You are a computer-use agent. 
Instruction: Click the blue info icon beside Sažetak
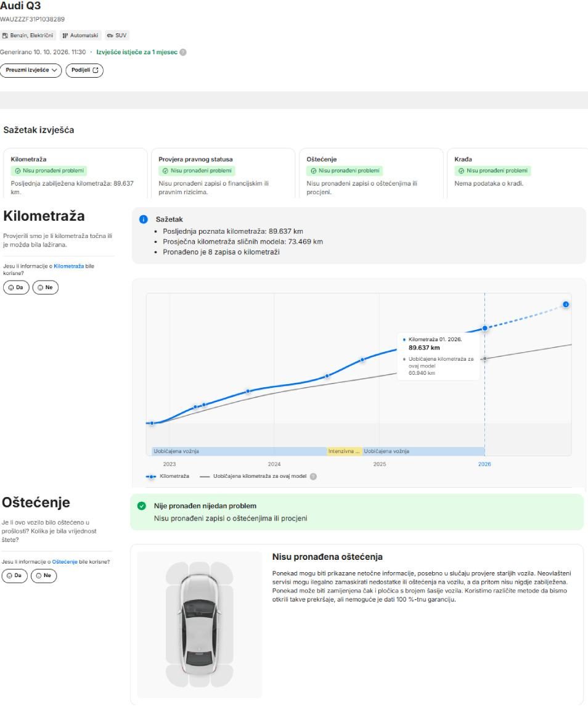pos(144,220)
